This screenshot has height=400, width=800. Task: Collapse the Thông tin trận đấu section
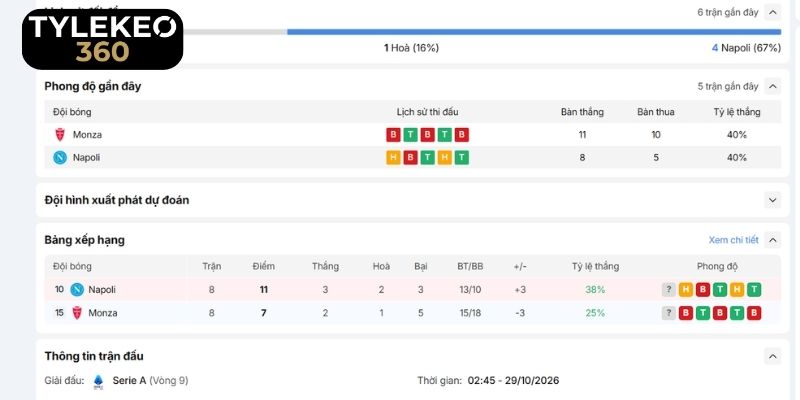[x=773, y=356]
